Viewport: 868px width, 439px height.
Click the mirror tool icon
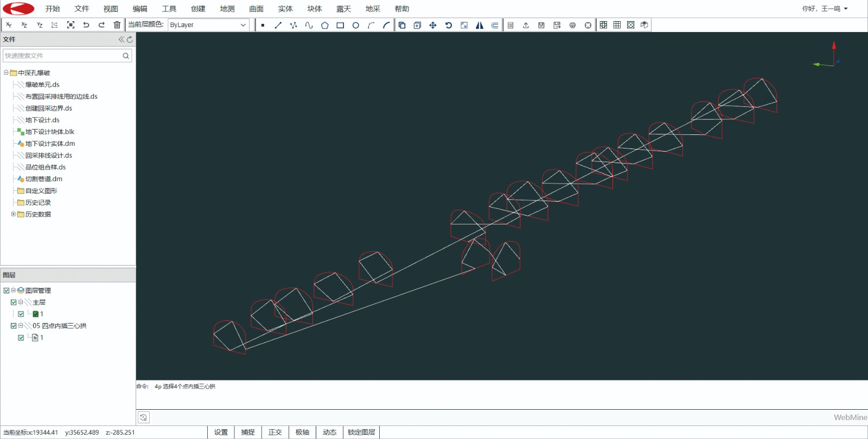pos(480,25)
